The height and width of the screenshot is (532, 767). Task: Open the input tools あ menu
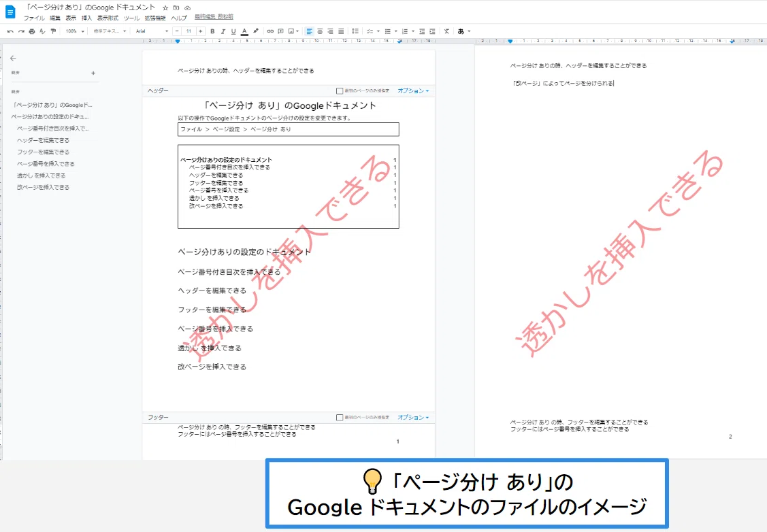point(461,31)
